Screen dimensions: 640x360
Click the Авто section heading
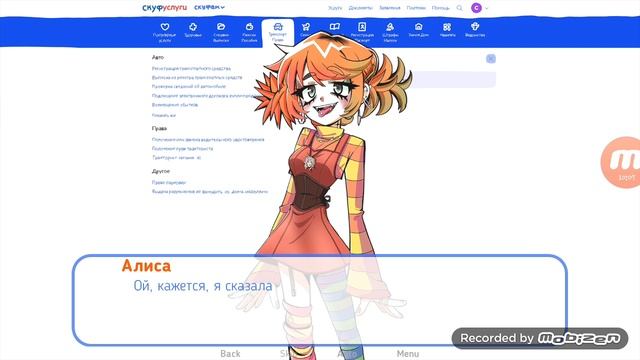point(158,57)
